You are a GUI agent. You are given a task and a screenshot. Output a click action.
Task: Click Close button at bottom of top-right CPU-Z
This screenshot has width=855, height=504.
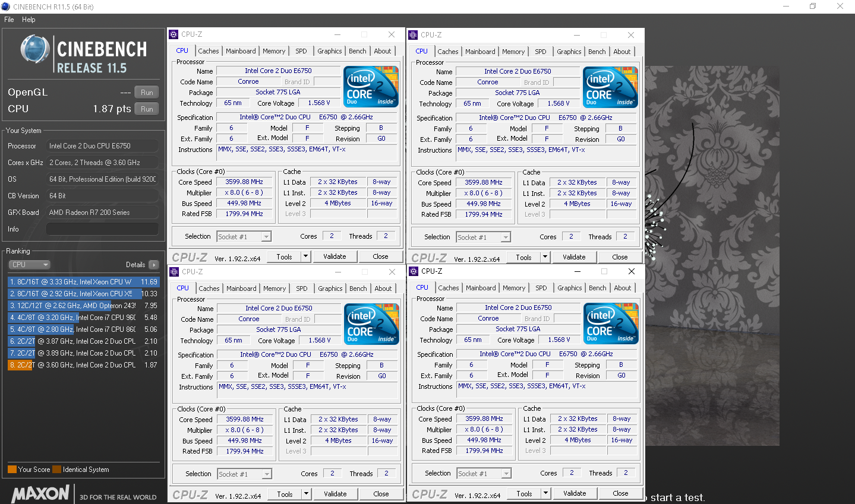(x=620, y=257)
